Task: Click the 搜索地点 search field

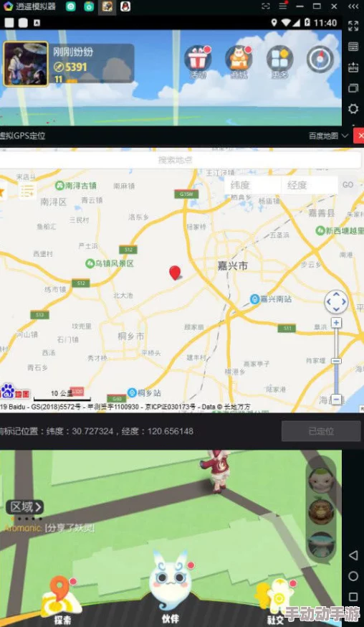Action: click(175, 160)
